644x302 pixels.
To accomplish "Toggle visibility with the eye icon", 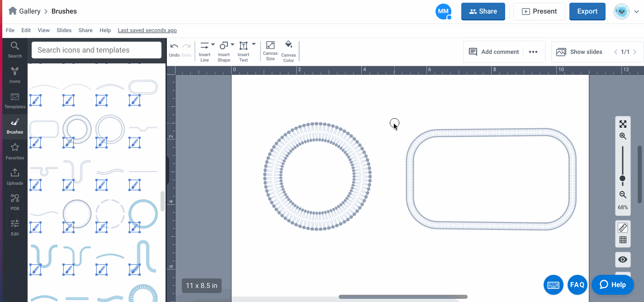I will click(623, 259).
